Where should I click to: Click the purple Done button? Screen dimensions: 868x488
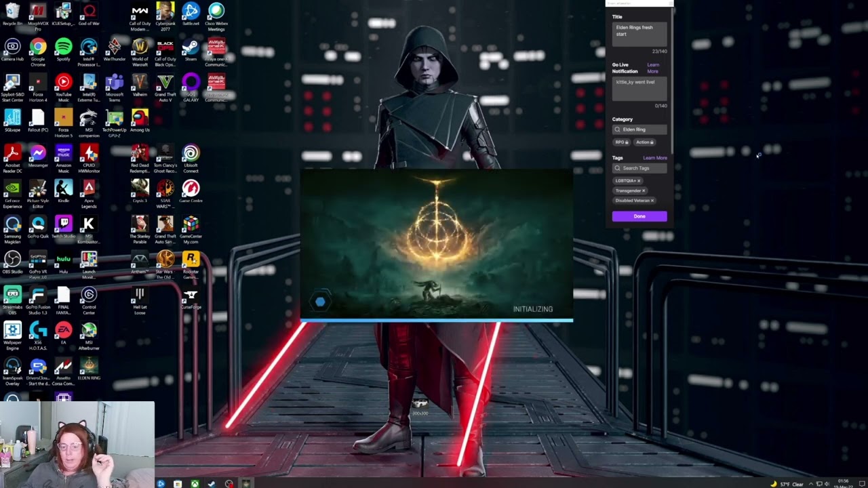point(639,216)
